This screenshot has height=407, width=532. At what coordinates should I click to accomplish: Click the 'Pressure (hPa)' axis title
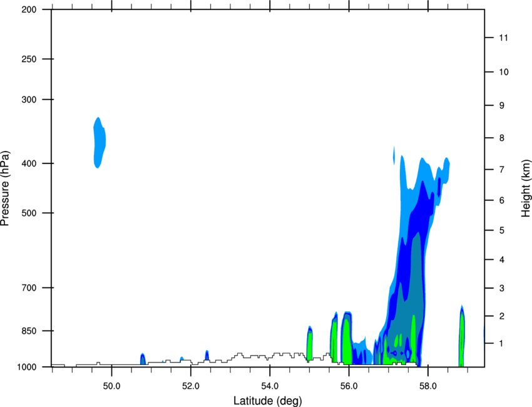(5, 188)
